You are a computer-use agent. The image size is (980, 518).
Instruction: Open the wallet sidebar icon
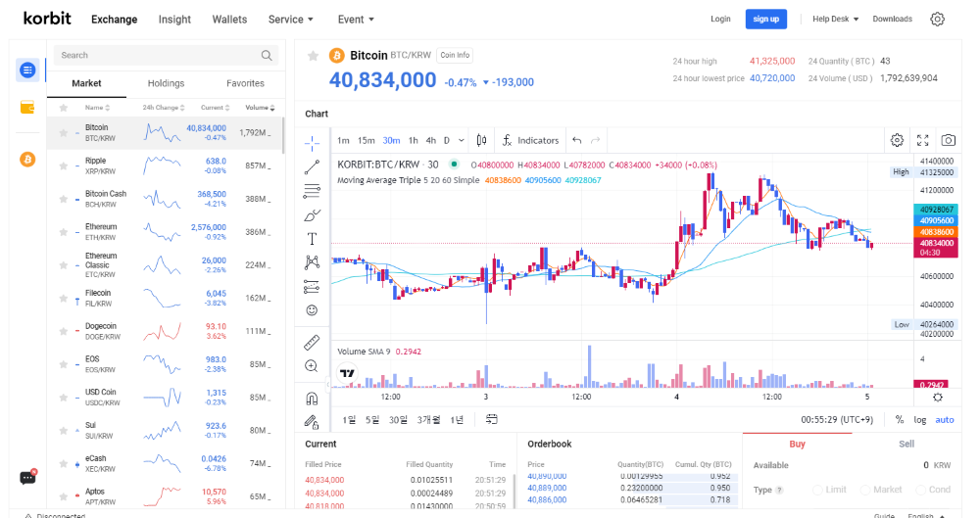27,108
